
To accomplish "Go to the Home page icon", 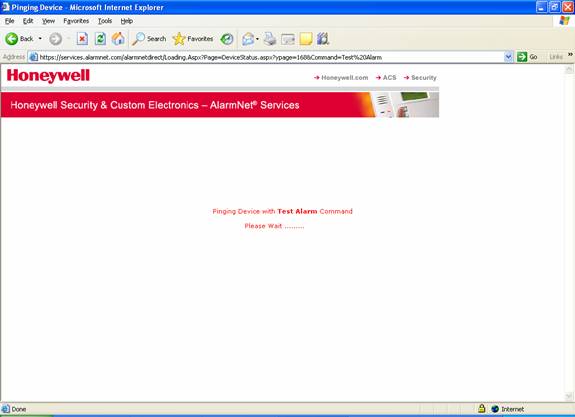I will point(118,39).
